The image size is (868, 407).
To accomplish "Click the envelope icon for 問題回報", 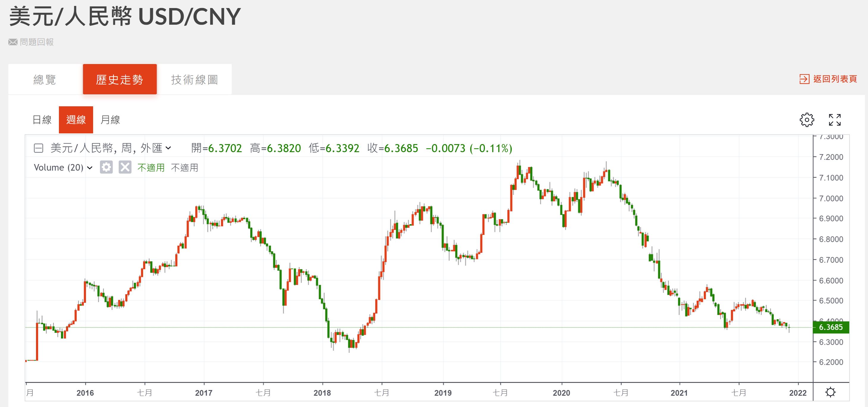I will click(13, 42).
